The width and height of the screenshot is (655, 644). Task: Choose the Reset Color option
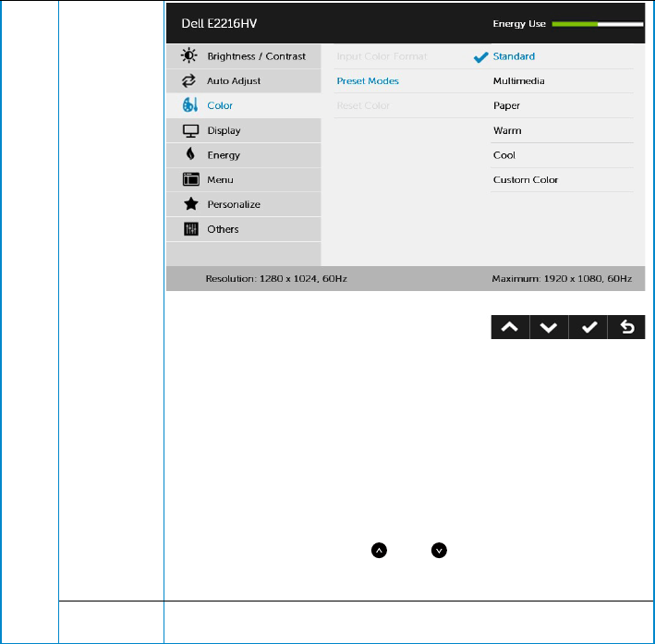(363, 105)
